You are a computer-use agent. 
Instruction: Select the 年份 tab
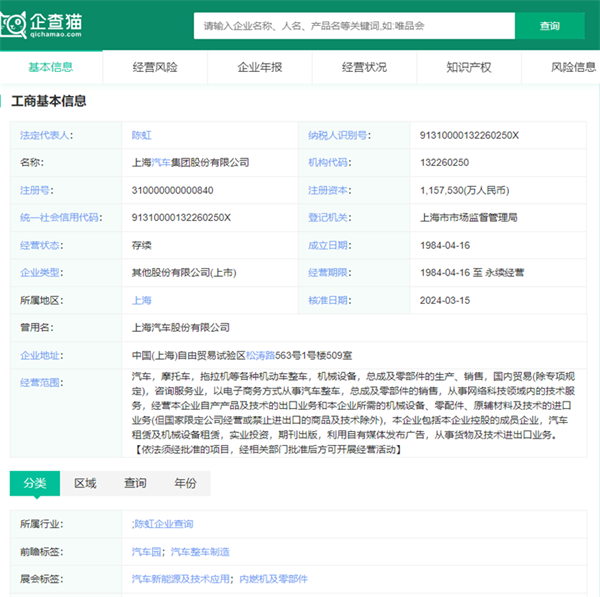185,484
